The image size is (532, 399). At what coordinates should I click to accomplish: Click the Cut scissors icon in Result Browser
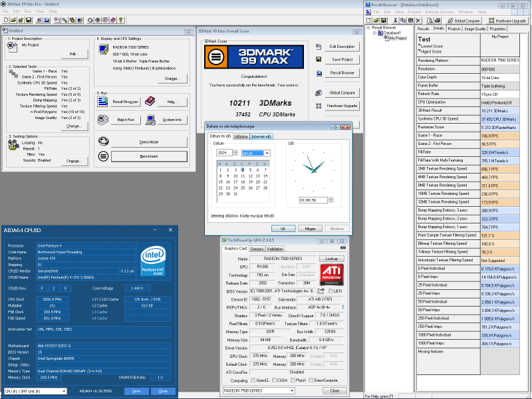395,21
